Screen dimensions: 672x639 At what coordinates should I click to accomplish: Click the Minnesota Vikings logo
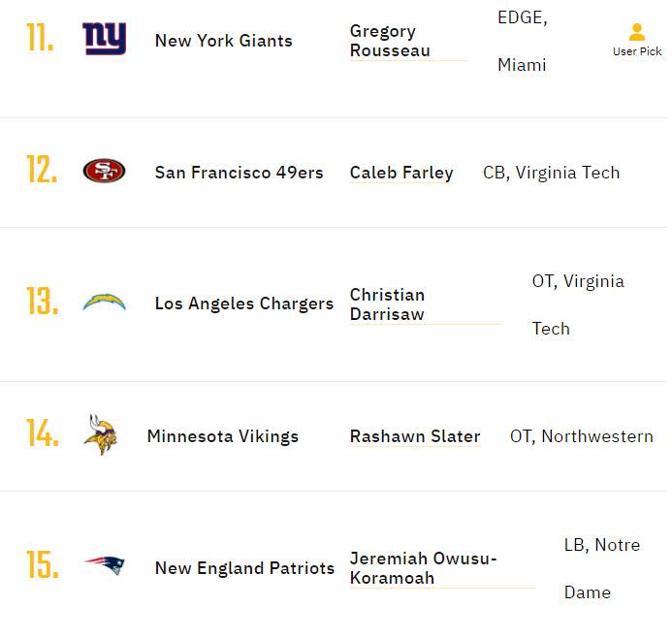point(100,434)
